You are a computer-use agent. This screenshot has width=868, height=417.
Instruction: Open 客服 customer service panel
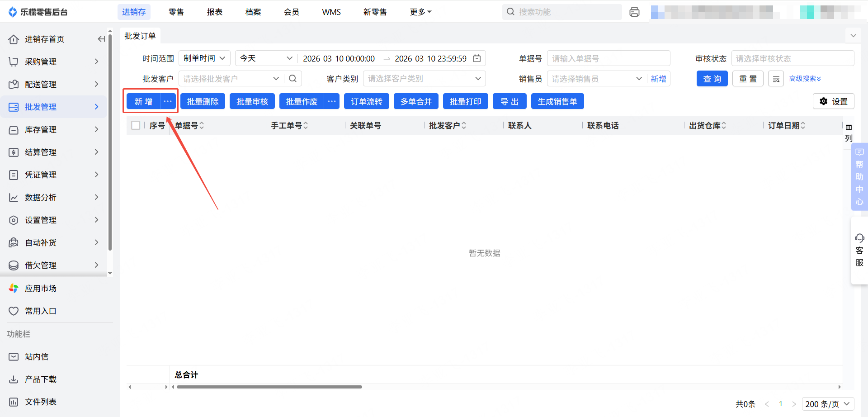coord(859,250)
